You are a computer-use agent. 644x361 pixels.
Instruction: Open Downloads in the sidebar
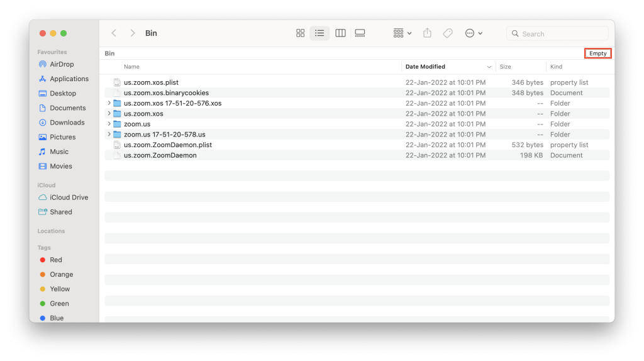coord(61,123)
